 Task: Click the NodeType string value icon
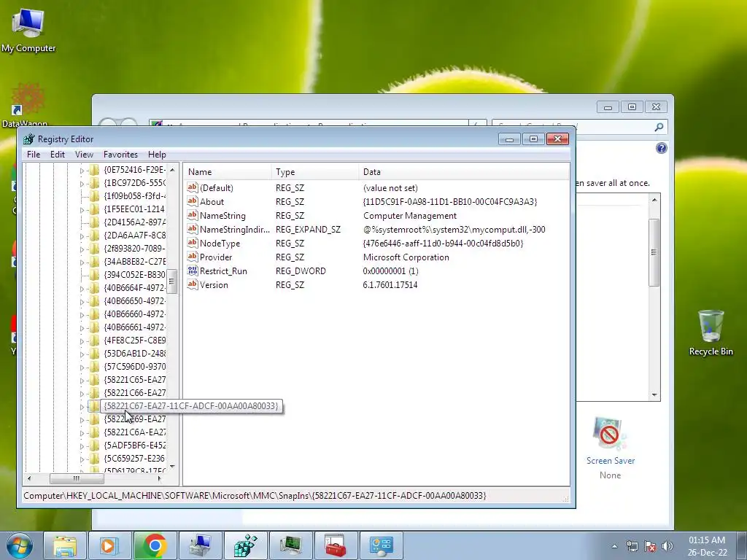192,243
